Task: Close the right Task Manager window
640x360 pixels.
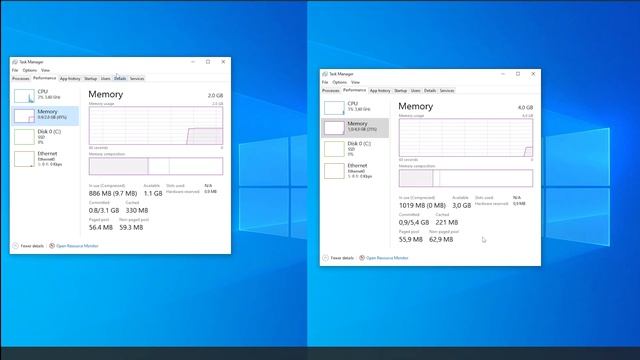Action: 533,74
